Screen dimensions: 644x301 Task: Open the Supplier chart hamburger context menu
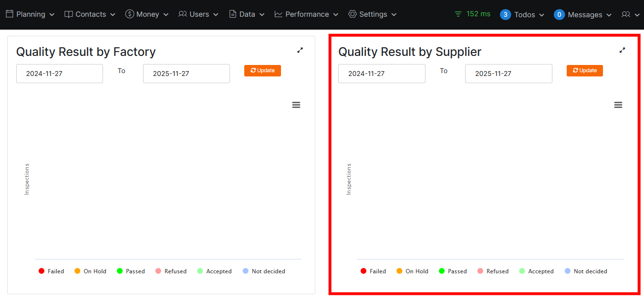(618, 105)
